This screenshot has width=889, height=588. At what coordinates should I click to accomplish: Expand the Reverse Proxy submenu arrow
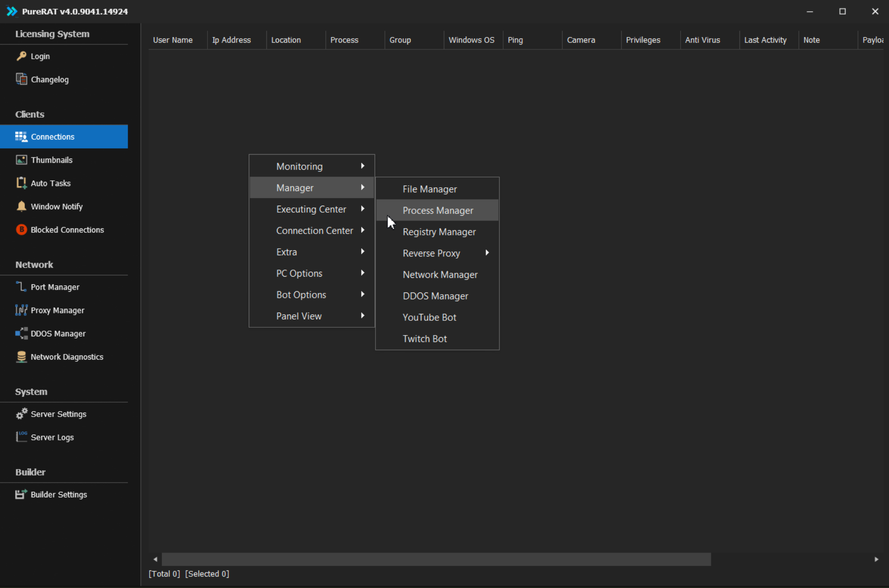click(x=487, y=253)
